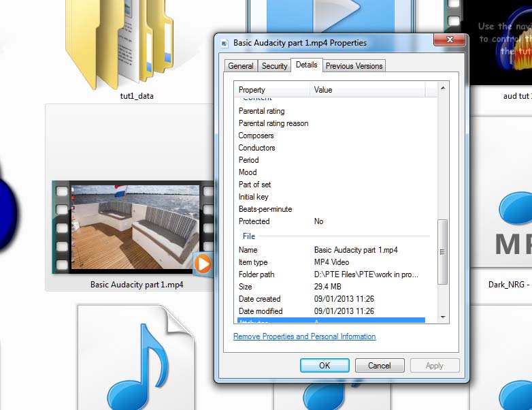This screenshot has height=410, width=532.
Task: Click the vertical scrollbar thumb in details list
Action: (443, 251)
